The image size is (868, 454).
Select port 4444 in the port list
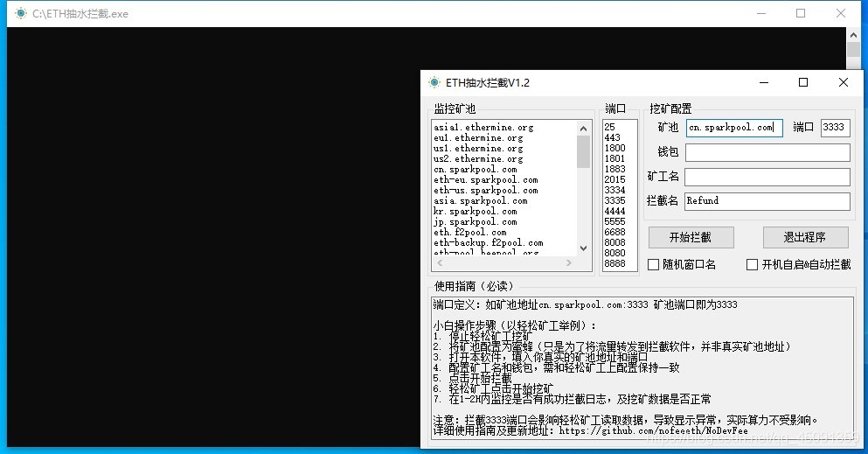(615, 211)
